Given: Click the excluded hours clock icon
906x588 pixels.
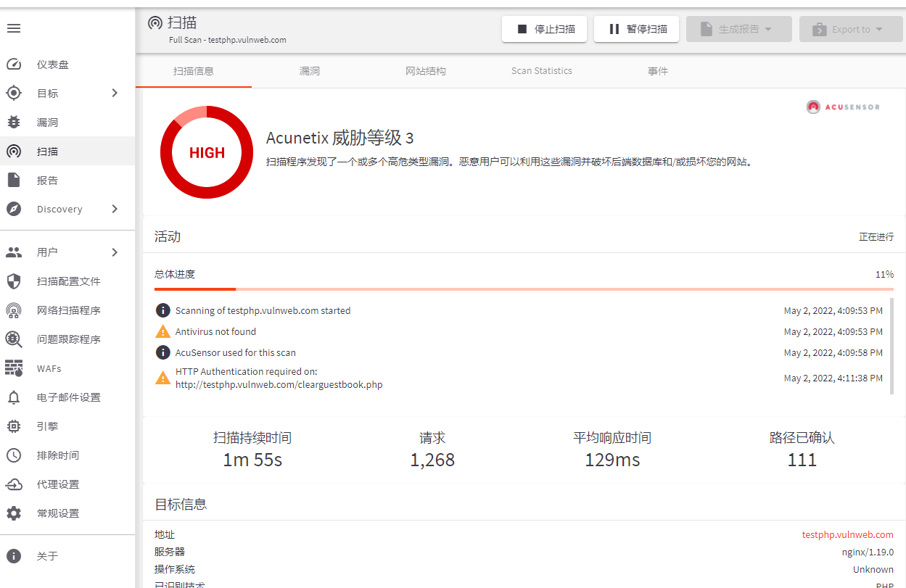Looking at the screenshot, I should [x=14, y=455].
